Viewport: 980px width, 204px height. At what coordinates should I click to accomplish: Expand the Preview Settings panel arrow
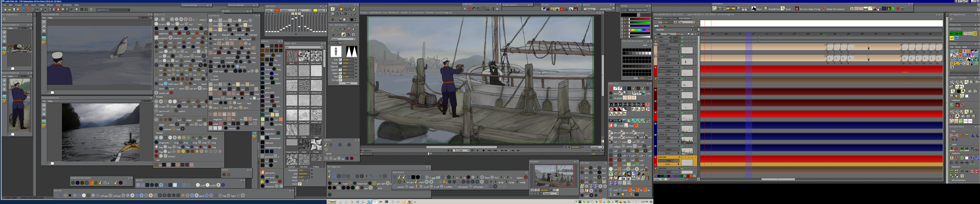(255, 5)
